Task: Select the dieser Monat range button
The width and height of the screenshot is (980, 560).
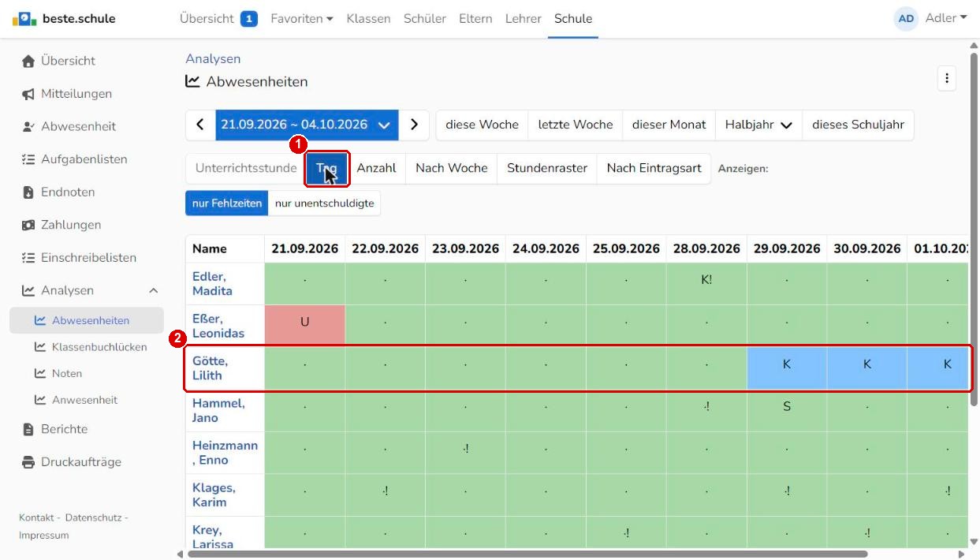Action: click(x=669, y=125)
